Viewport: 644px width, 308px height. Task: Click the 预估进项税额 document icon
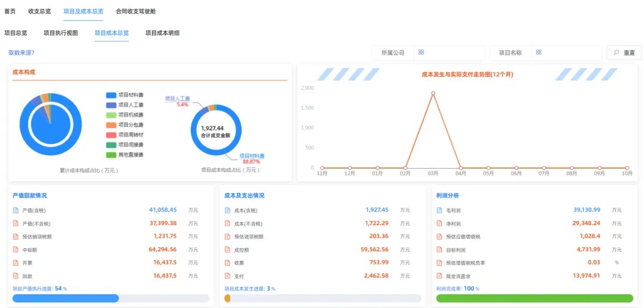coord(228,237)
